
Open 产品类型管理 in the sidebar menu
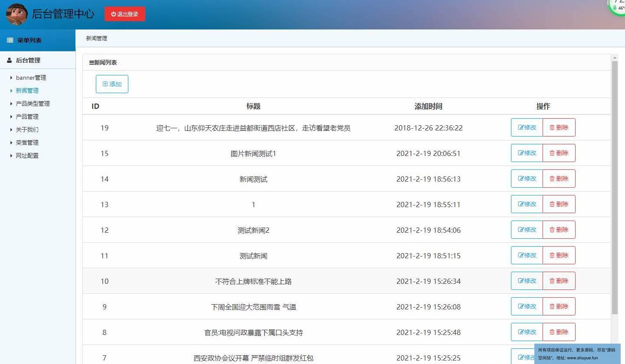click(33, 104)
